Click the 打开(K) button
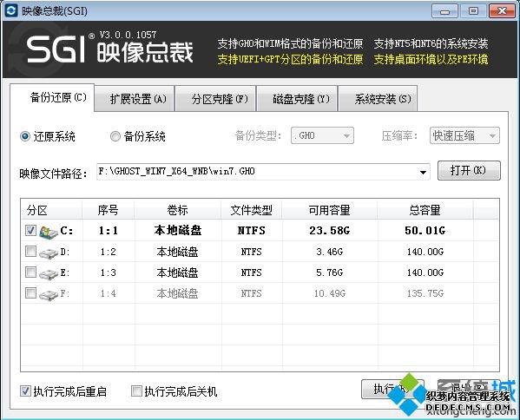This screenshot has width=520, height=420. (x=469, y=170)
